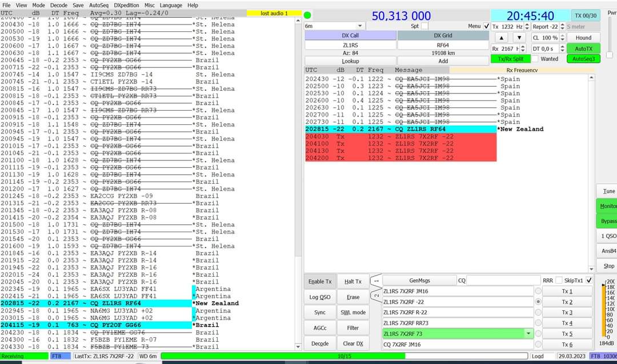Expand the ZL1RS 7X2RF 73 message dropdown
This screenshot has height=364, width=617.
click(528, 333)
